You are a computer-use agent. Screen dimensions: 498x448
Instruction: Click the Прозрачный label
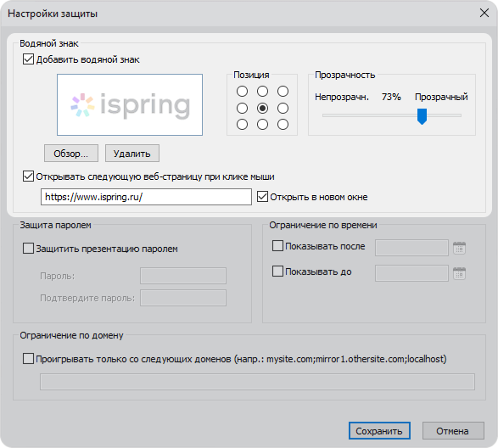coord(441,97)
